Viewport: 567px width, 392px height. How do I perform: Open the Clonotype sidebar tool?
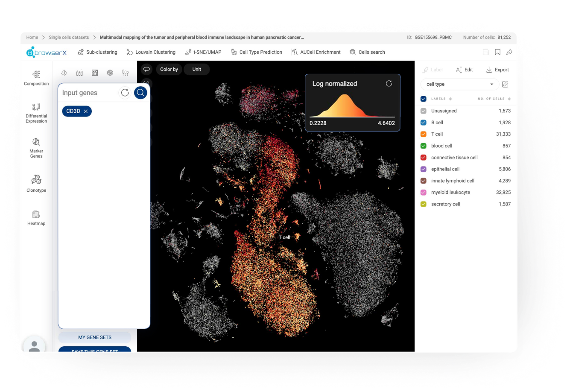(x=36, y=183)
